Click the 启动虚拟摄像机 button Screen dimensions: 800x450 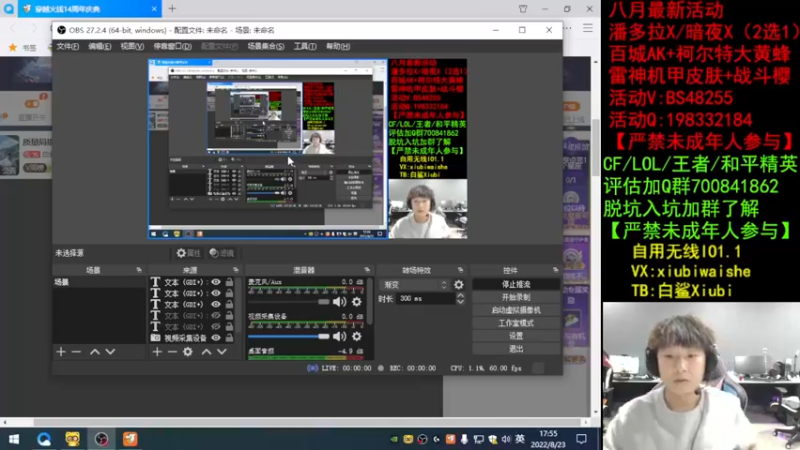coord(516,310)
